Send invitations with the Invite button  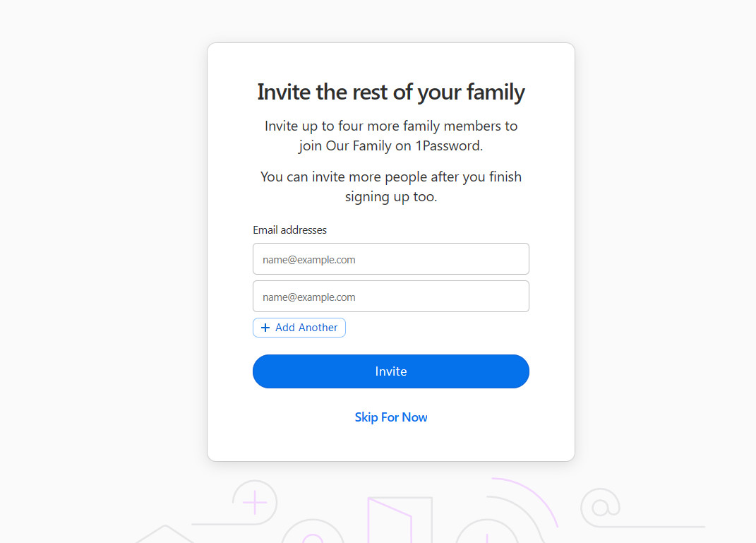[x=390, y=371]
